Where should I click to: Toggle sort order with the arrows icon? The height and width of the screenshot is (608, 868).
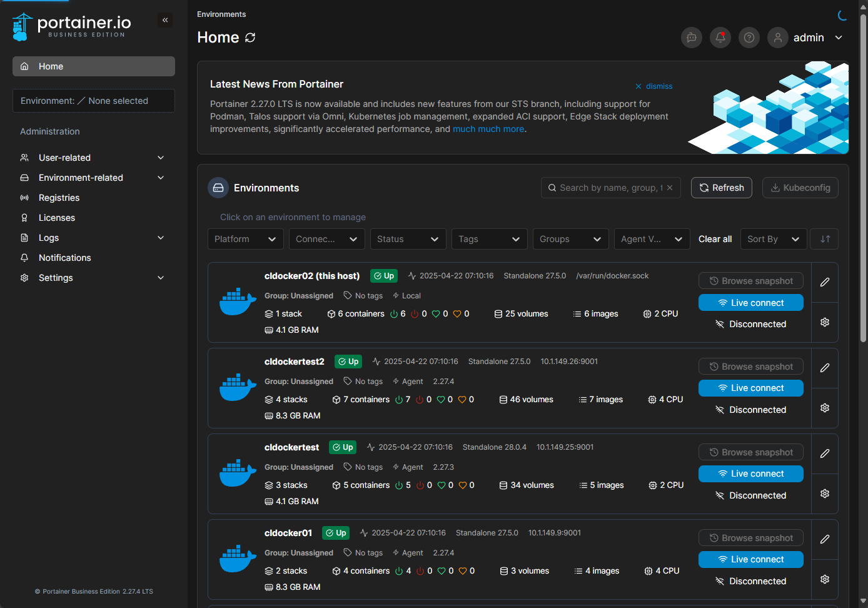825,239
